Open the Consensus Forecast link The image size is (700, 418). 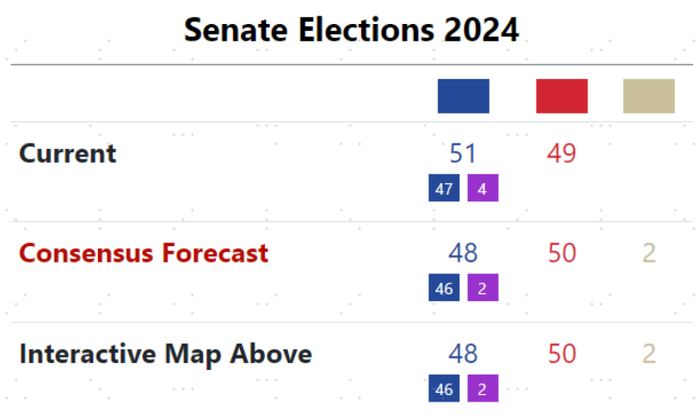click(x=144, y=253)
